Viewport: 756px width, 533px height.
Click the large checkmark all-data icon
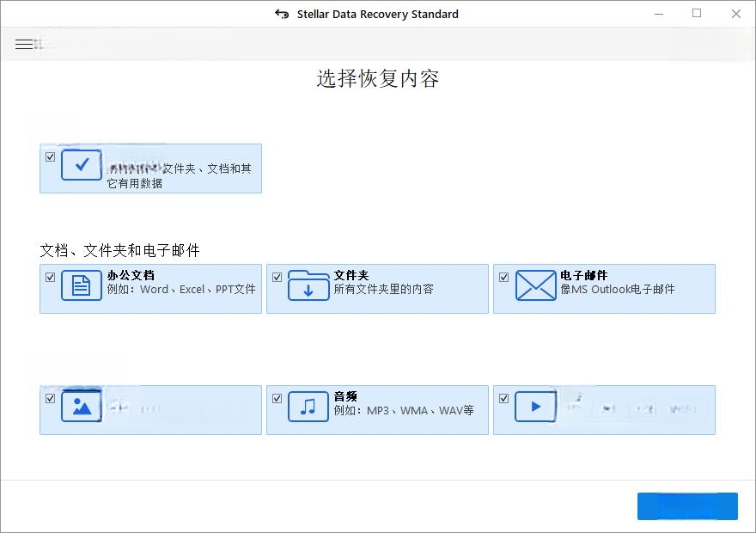82,165
